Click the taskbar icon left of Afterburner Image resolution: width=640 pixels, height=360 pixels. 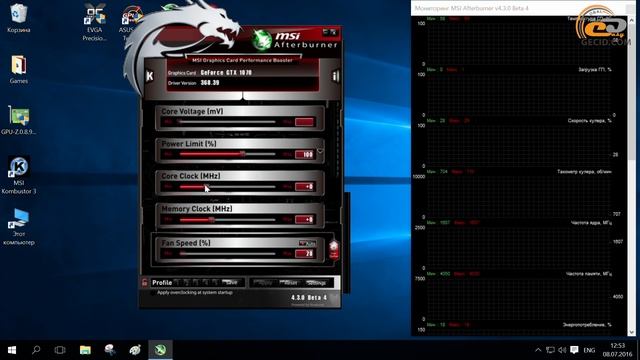135,350
